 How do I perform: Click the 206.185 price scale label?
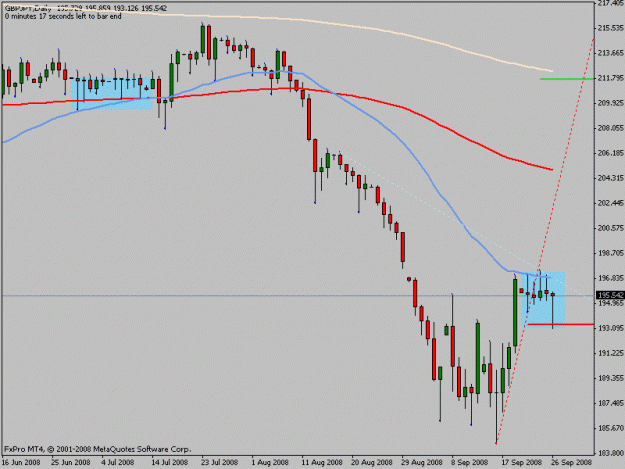(610, 153)
